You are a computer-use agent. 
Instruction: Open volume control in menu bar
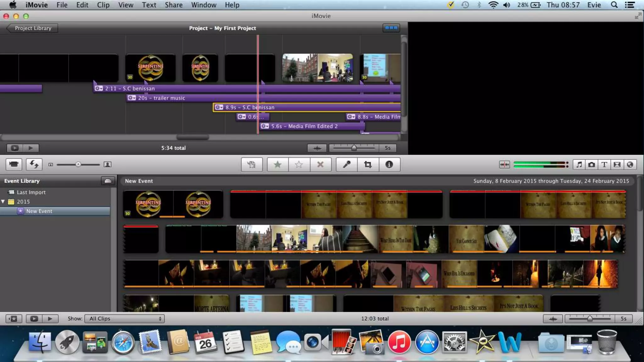point(507,5)
